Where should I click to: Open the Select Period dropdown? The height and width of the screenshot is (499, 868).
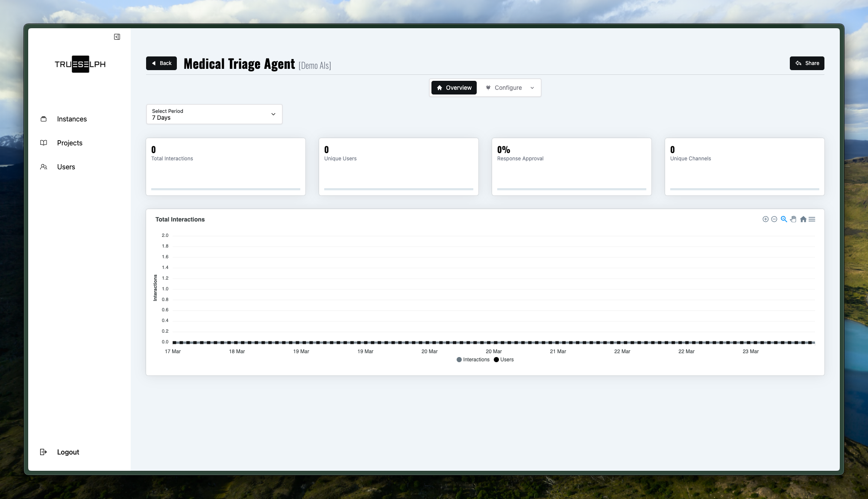click(x=214, y=114)
